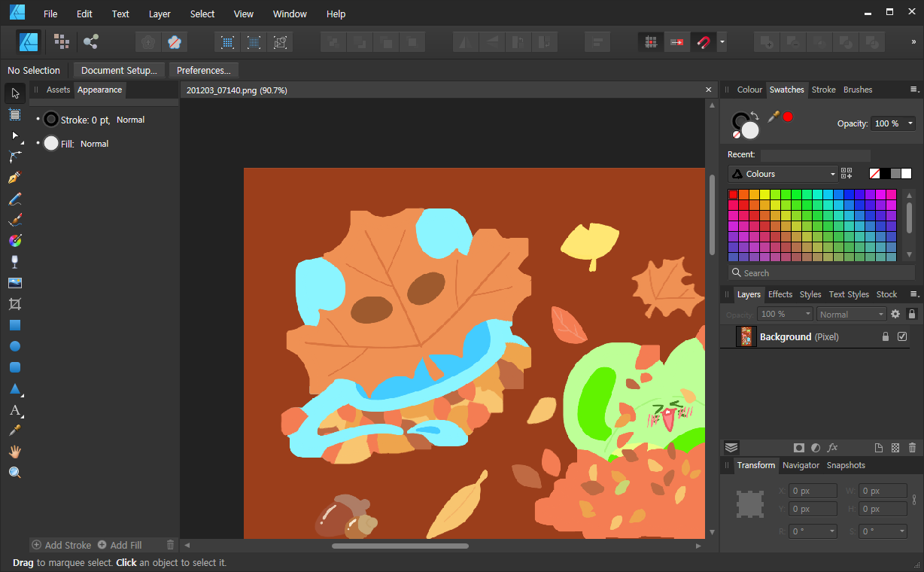This screenshot has height=572, width=924.
Task: Open the Colours palette dropdown
Action: 783,174
